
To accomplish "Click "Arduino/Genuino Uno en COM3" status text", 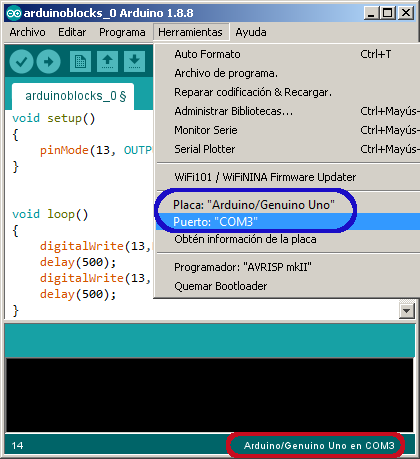I will [x=319, y=446].
